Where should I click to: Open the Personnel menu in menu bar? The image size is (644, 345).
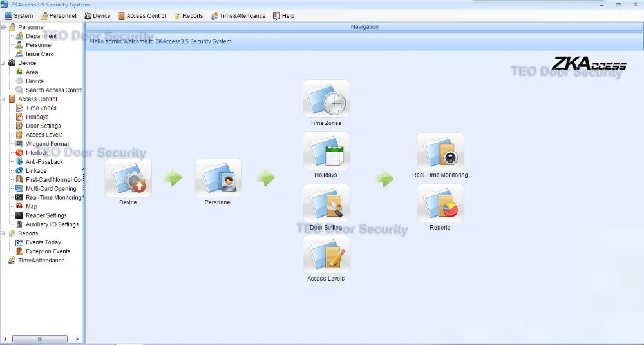[59, 16]
